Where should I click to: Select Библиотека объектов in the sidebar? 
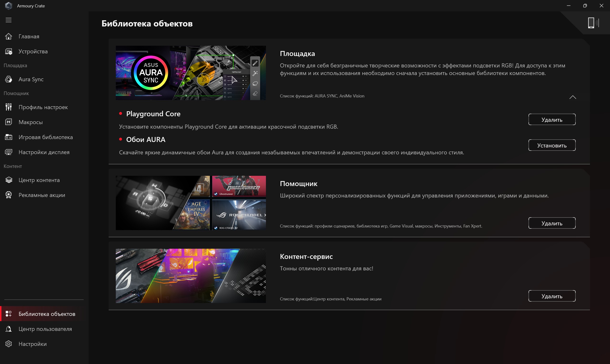pyautogui.click(x=44, y=314)
